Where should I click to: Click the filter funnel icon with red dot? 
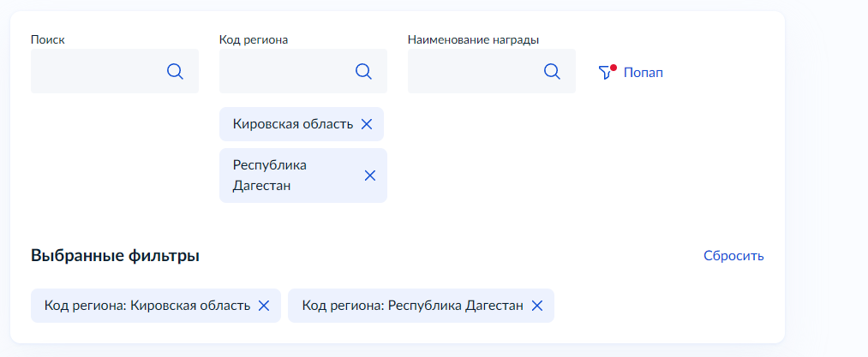[x=607, y=73]
